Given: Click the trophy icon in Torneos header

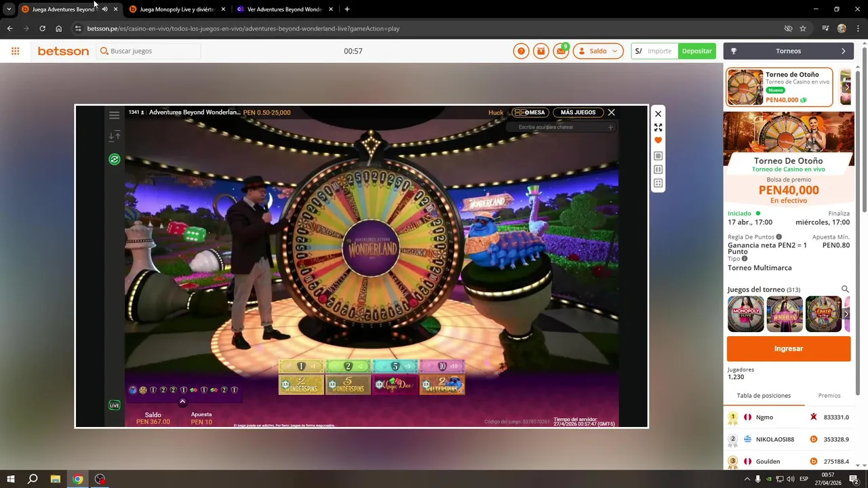Looking at the screenshot, I should (734, 51).
